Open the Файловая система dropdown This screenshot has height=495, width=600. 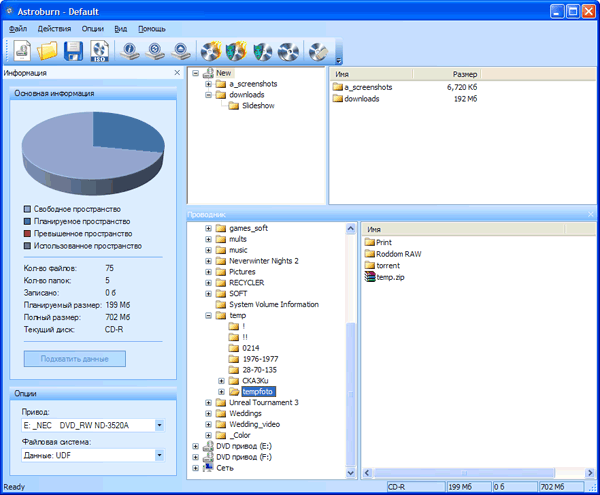(x=160, y=455)
